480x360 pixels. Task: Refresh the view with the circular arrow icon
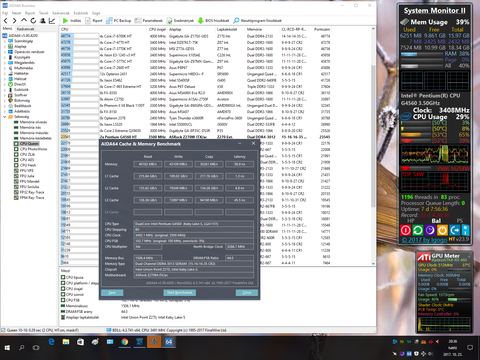coord(33,21)
